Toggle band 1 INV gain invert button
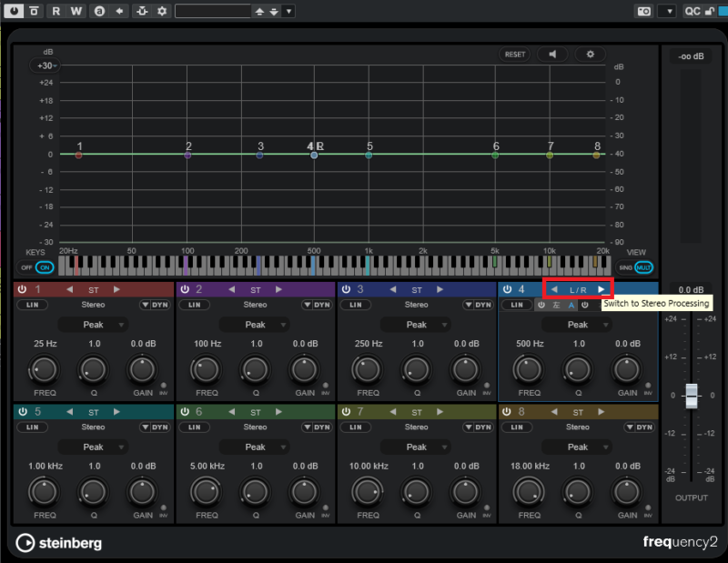The height and width of the screenshot is (563, 728). (164, 386)
